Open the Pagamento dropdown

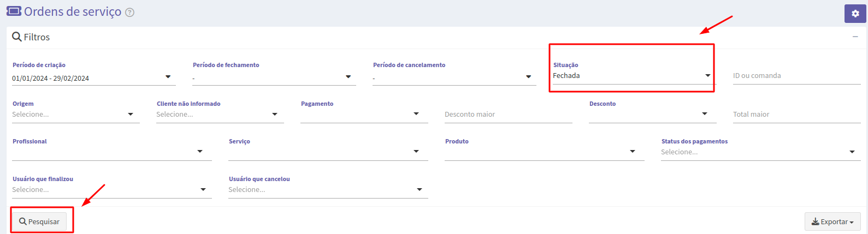(x=364, y=115)
